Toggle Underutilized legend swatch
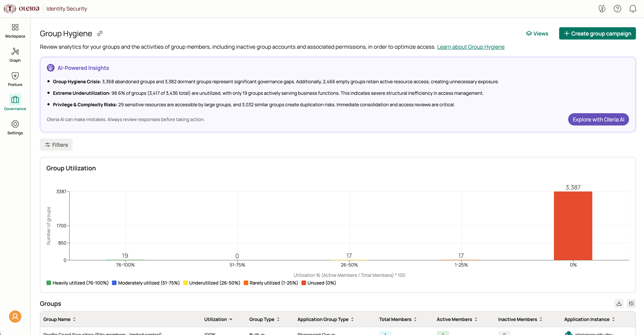Viewport: 644px width, 335px height. 185,283
